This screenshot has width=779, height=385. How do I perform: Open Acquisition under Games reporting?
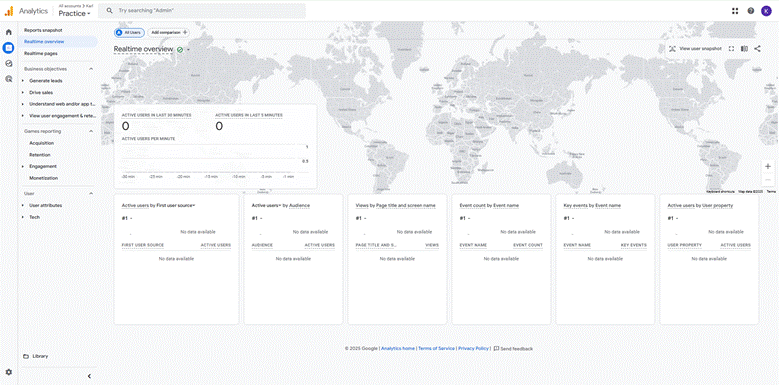[42, 143]
